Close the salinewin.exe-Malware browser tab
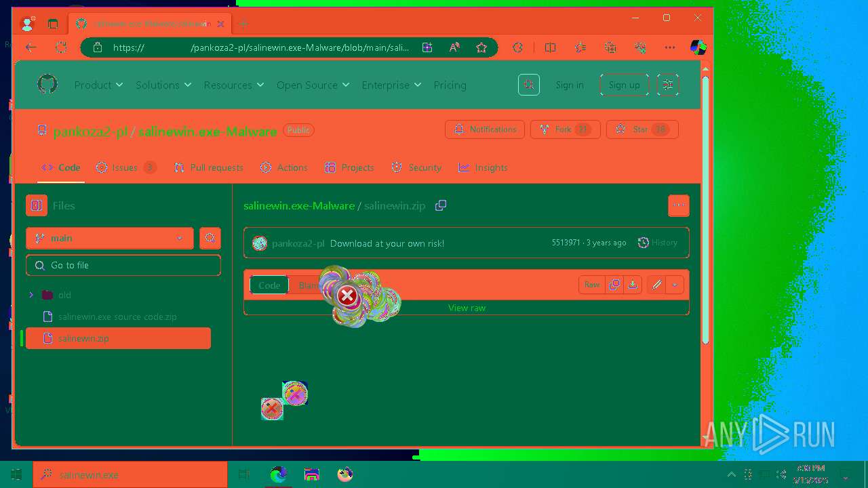868x488 pixels. point(220,24)
